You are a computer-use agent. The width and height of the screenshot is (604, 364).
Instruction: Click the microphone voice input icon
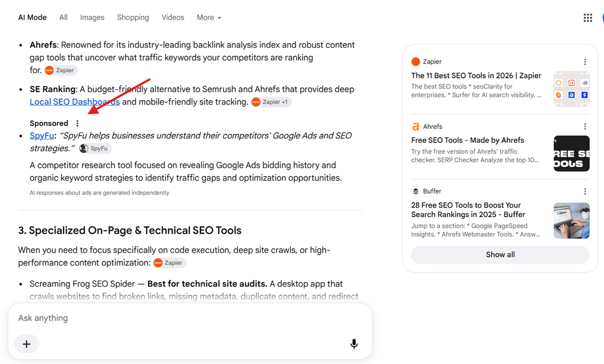(x=354, y=343)
